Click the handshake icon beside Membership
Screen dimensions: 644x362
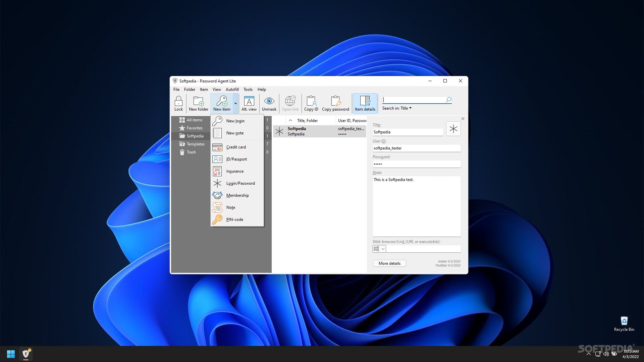pos(217,195)
